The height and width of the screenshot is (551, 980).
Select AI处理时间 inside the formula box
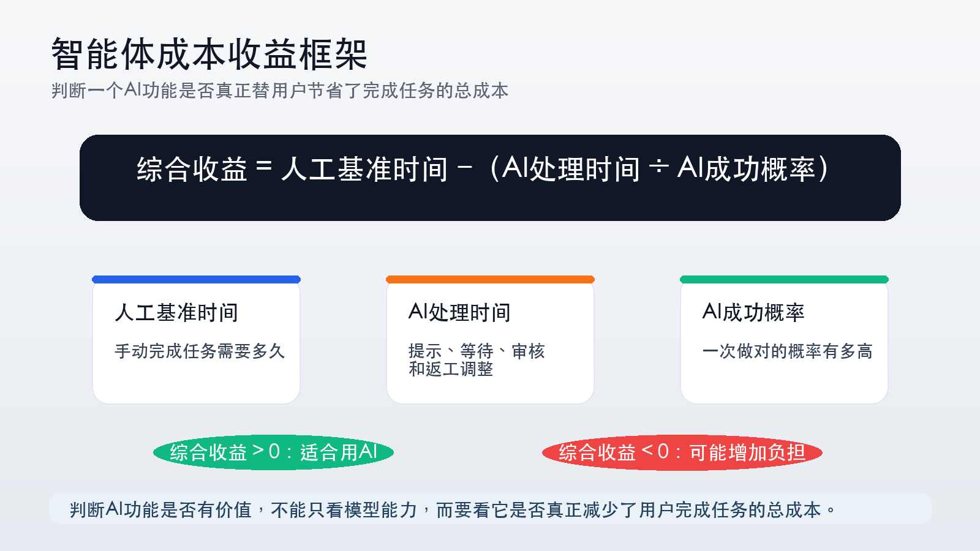[x=571, y=170]
